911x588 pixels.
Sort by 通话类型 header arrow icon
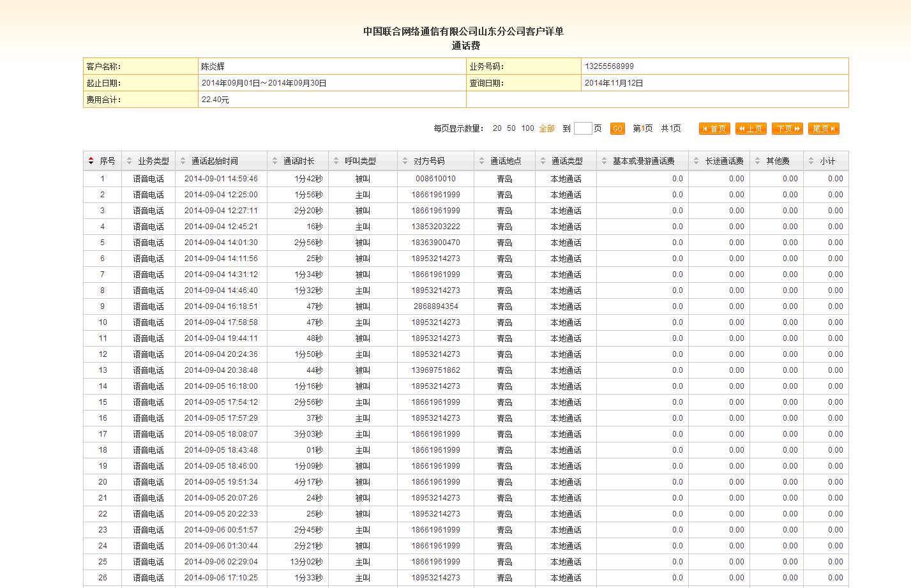(543, 162)
